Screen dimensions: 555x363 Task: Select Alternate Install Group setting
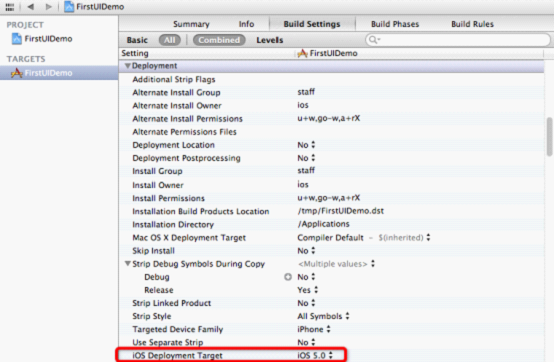pyautogui.click(x=176, y=92)
